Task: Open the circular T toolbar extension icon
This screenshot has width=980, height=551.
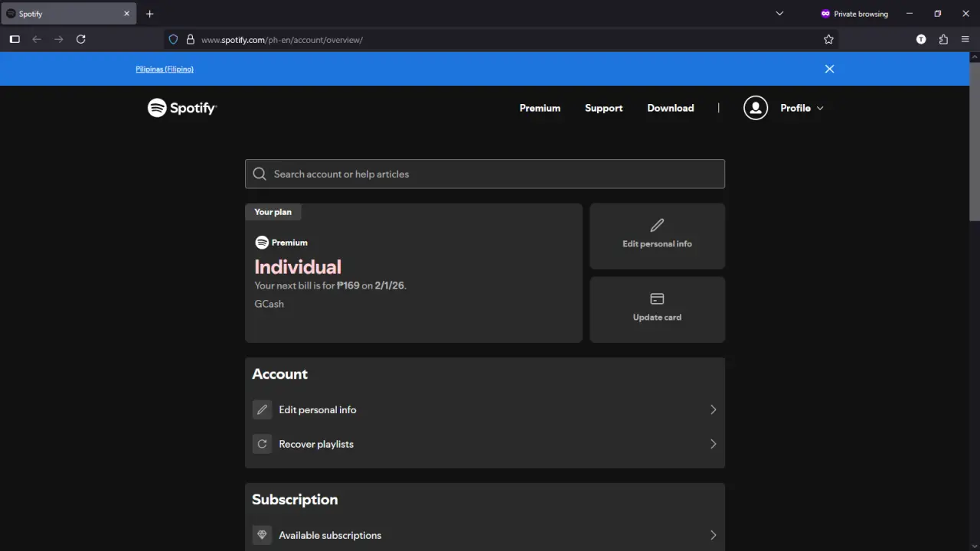Action: coord(921,39)
